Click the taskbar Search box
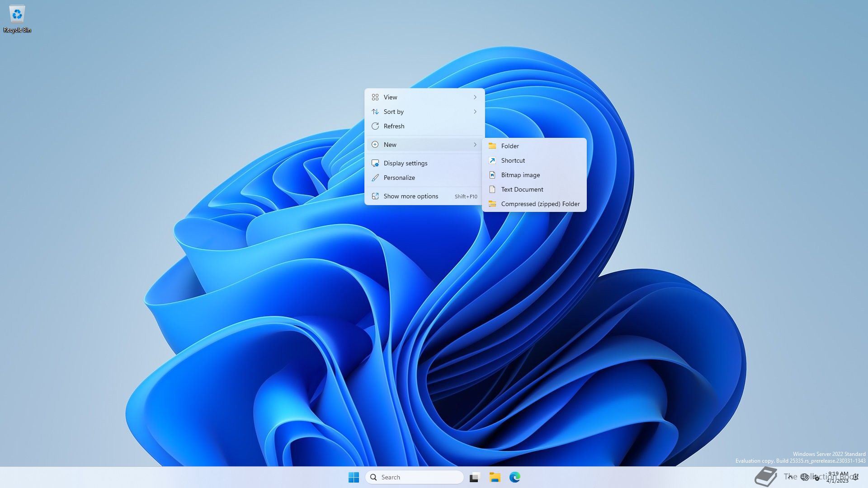This screenshot has width=868, height=488. (414, 477)
